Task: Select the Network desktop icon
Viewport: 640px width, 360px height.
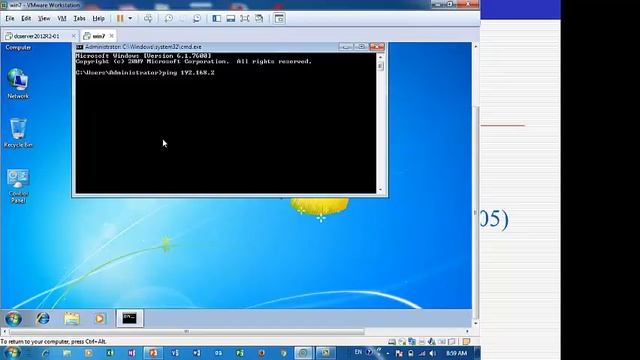Action: [x=18, y=84]
